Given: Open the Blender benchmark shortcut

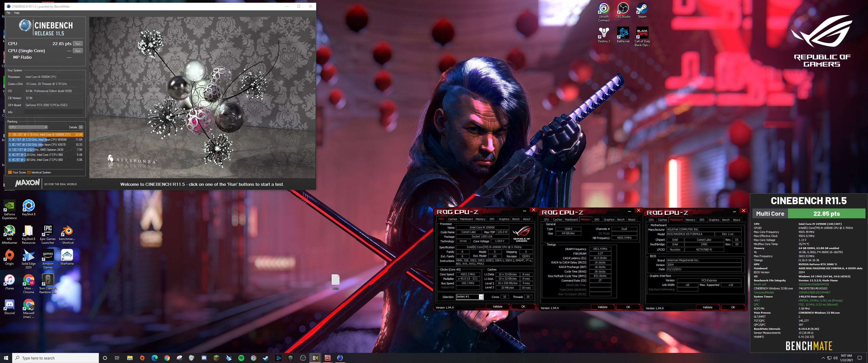Looking at the screenshot, I should click(x=67, y=234).
